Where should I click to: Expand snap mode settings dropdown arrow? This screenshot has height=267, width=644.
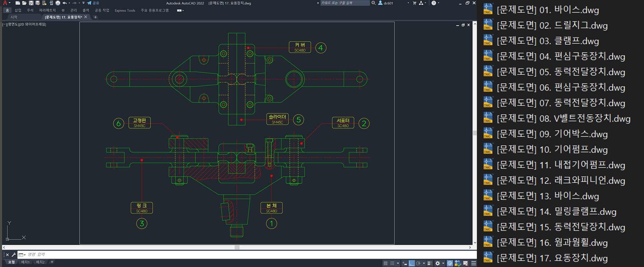[x=398, y=263]
